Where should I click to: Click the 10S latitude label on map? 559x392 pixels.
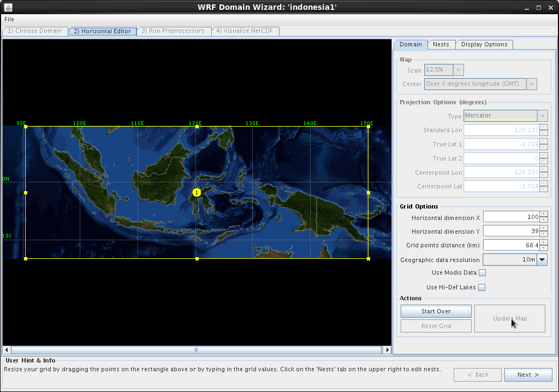pos(7,236)
